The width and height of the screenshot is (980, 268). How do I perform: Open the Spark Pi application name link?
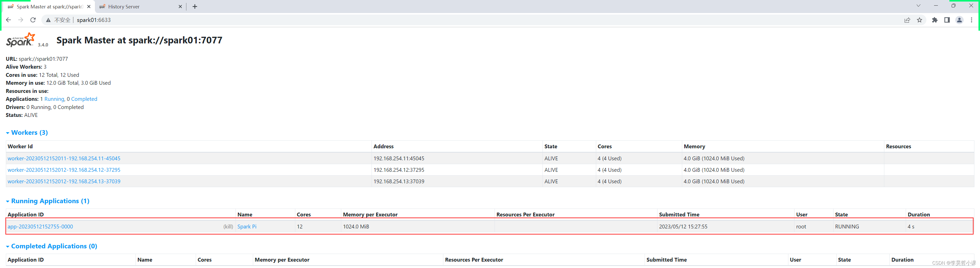tap(247, 226)
